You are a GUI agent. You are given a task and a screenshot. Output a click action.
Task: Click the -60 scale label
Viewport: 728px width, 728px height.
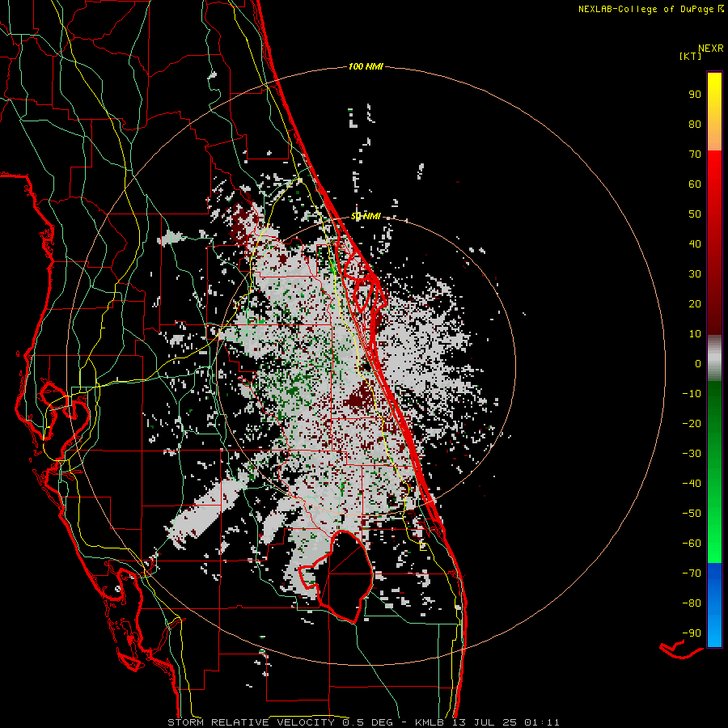pos(692,544)
